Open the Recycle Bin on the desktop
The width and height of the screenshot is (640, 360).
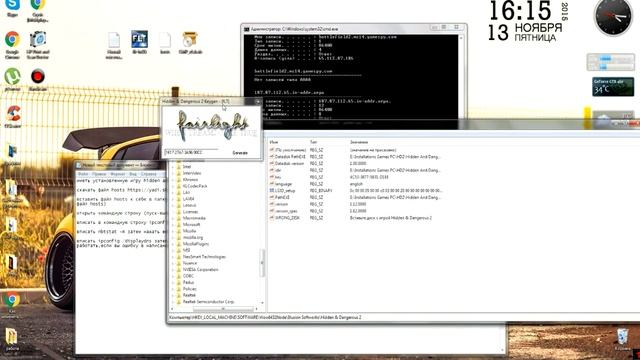pos(622,339)
